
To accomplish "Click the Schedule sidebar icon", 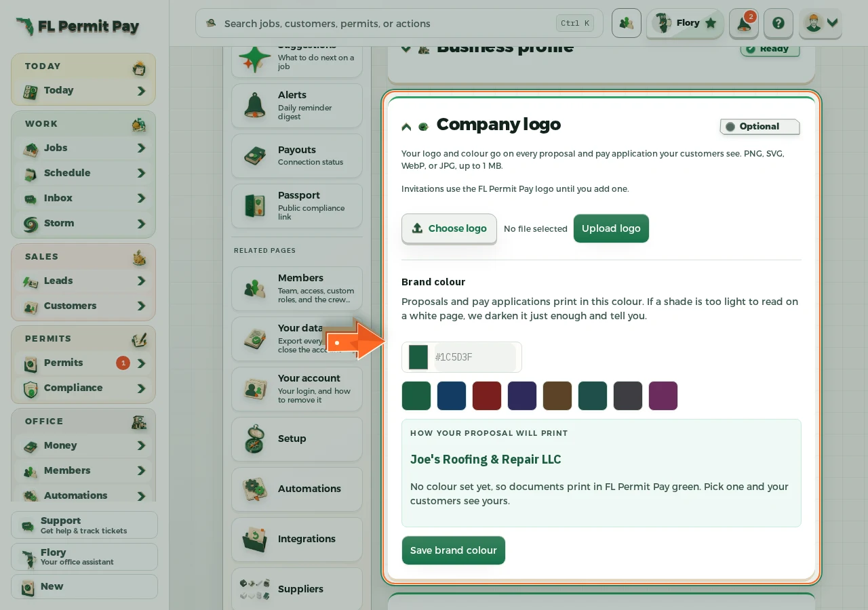I will pos(30,174).
